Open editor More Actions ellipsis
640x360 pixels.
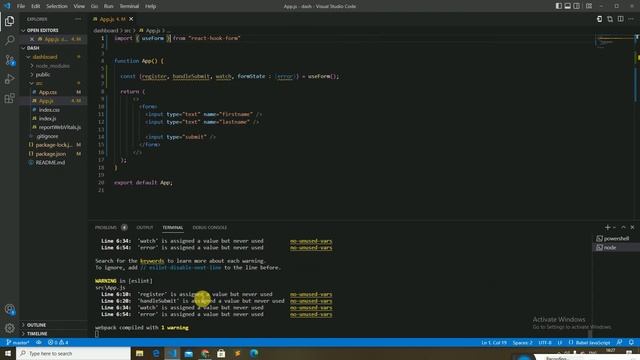[631, 19]
